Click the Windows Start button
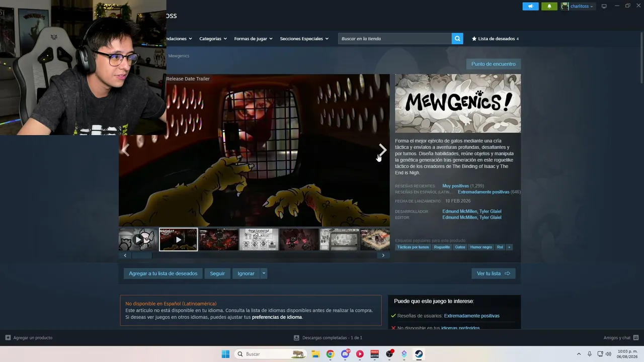644x362 pixels. point(225,354)
